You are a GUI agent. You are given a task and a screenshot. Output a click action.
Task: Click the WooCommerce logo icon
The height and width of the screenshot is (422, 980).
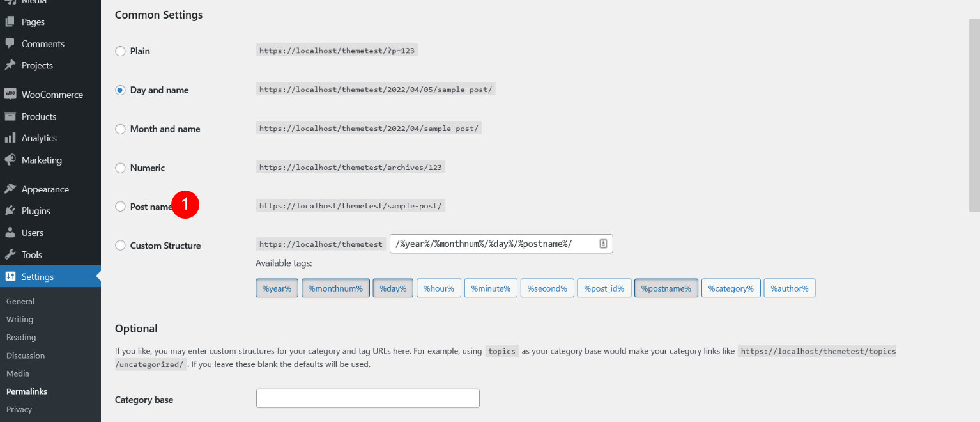(x=10, y=94)
